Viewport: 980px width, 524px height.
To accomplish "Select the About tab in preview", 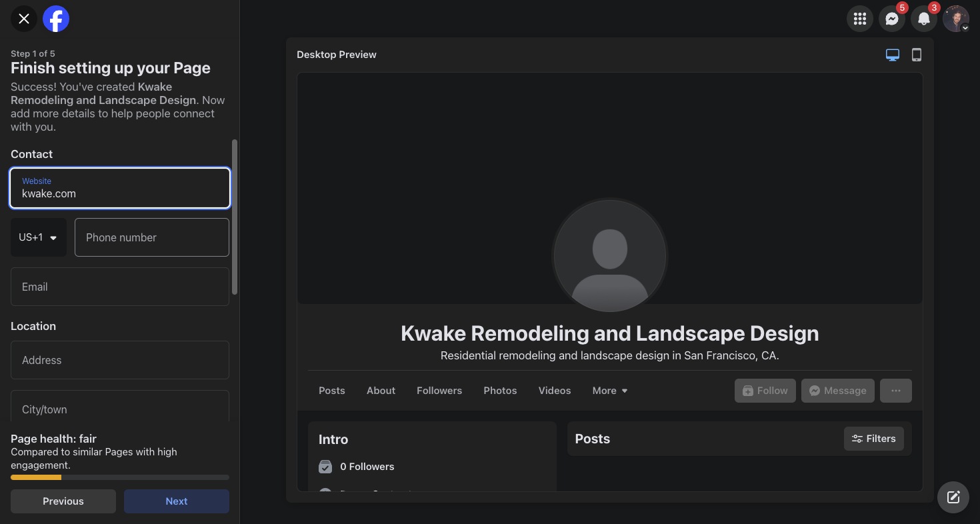I will click(381, 391).
